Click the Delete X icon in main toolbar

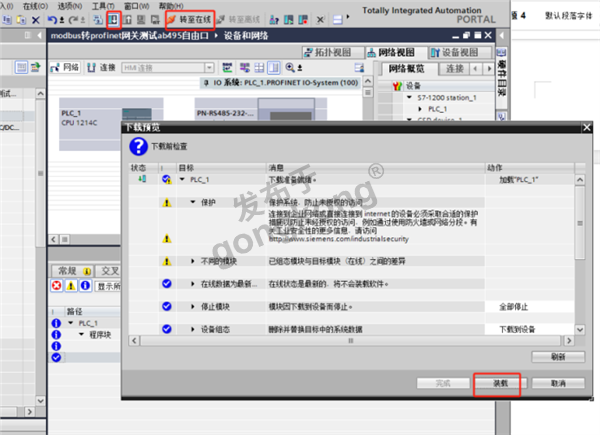[x=36, y=20]
